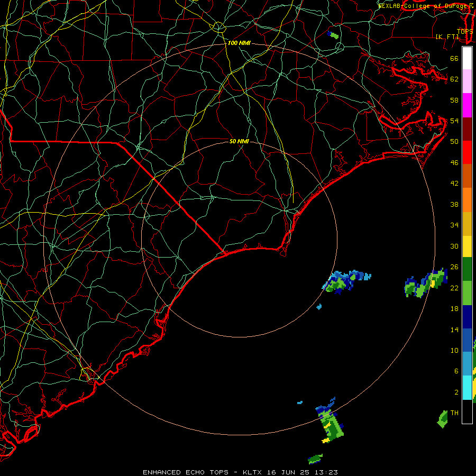Click the "100 NMI" range ring label

(239, 43)
